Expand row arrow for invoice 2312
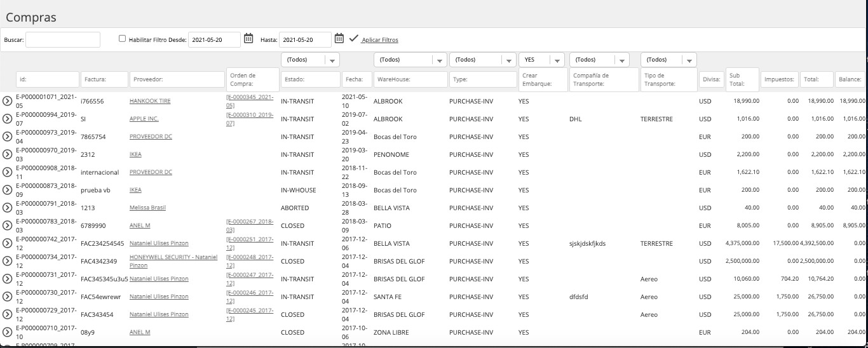The image size is (868, 348). pos(7,154)
